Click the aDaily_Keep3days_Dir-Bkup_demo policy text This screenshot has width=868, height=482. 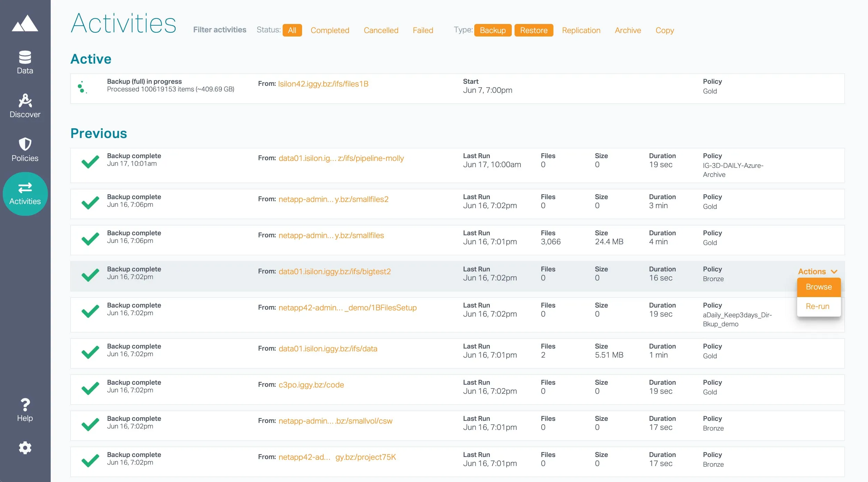click(x=737, y=319)
